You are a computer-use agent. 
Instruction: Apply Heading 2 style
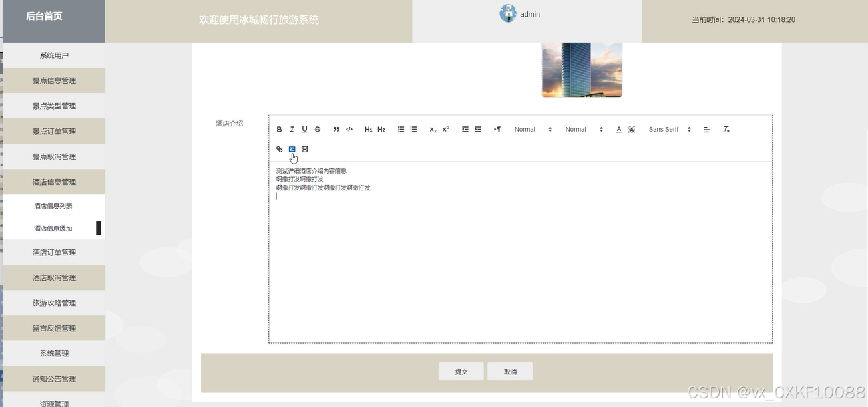point(381,130)
